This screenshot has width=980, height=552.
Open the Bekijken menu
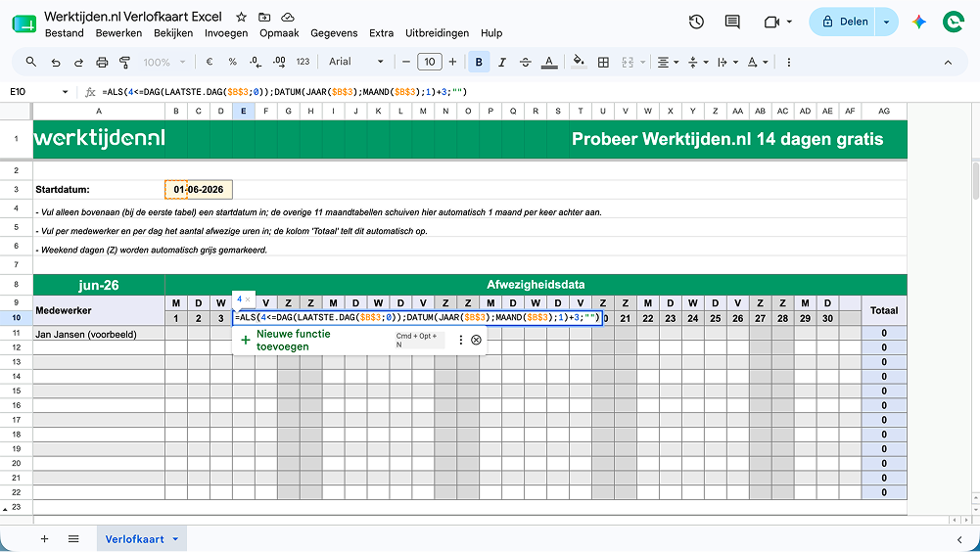coord(173,33)
